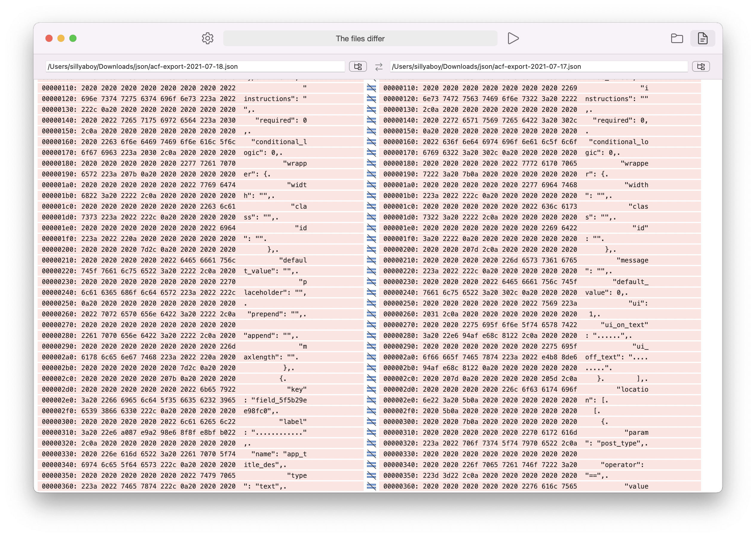Image resolution: width=756 pixels, height=537 pixels.
Task: Click difference marker on row 00000330
Action: [x=371, y=454]
